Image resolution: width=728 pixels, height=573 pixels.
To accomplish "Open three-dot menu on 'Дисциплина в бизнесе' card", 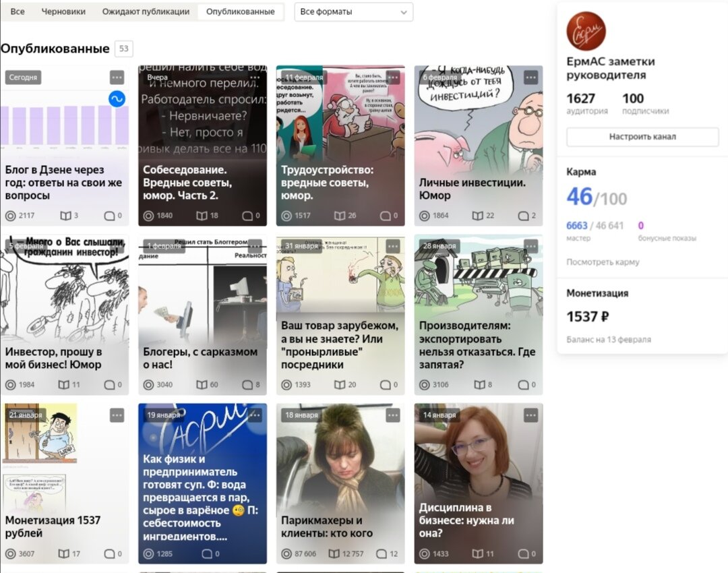I will [x=530, y=415].
